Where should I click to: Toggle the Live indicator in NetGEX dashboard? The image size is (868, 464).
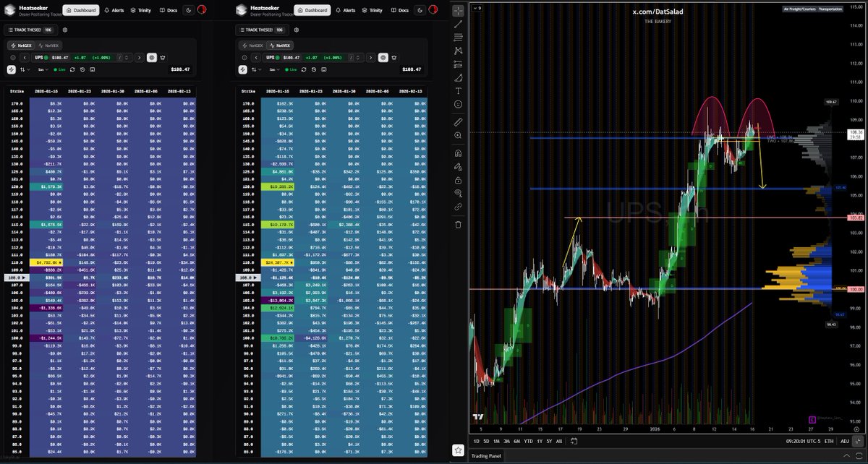pyautogui.click(x=59, y=69)
